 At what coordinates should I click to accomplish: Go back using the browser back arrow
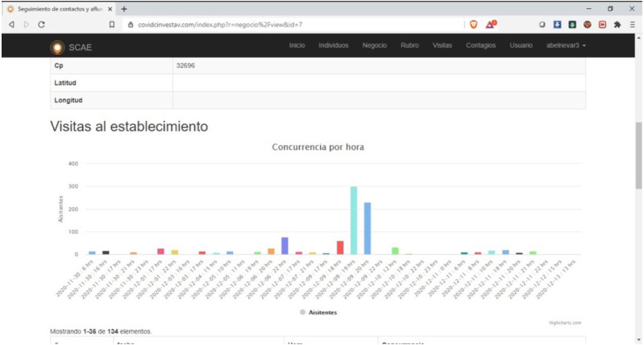click(x=11, y=25)
